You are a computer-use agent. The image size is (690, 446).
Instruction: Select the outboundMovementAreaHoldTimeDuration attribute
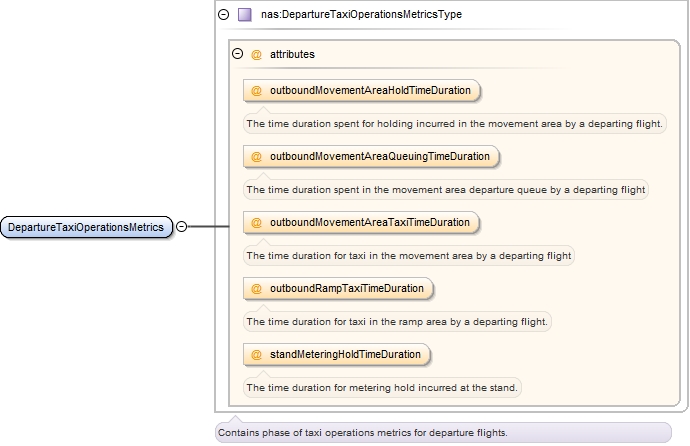pos(370,90)
